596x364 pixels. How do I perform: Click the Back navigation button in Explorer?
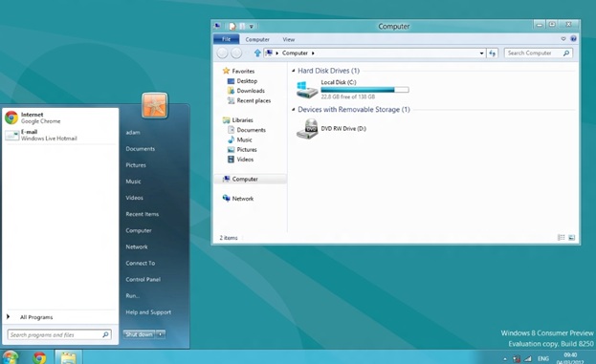coord(222,54)
